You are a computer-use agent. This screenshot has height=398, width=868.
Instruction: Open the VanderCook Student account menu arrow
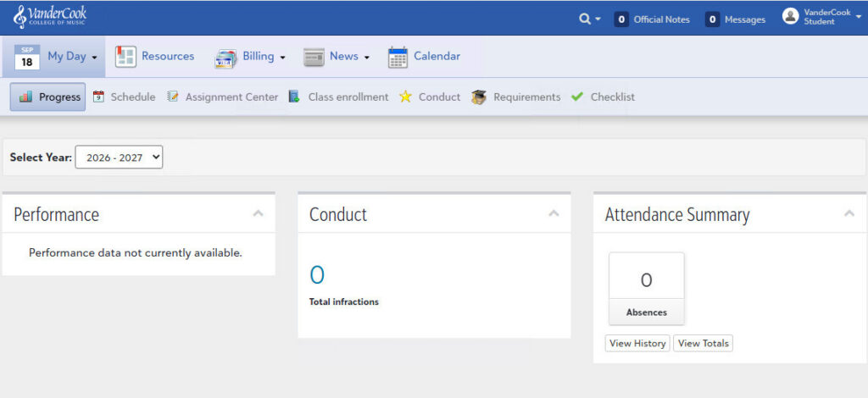tap(859, 17)
